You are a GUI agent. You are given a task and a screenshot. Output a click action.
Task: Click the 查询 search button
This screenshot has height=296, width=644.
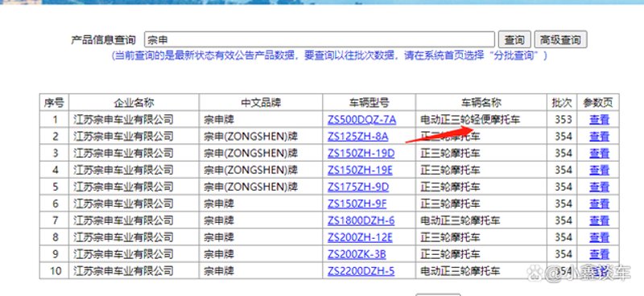coord(514,39)
